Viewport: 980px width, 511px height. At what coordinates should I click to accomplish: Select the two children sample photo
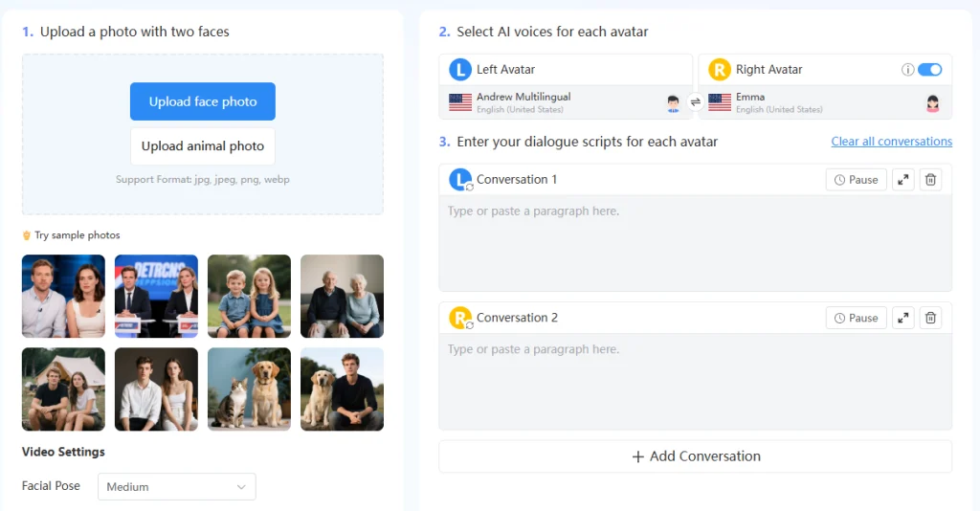249,296
